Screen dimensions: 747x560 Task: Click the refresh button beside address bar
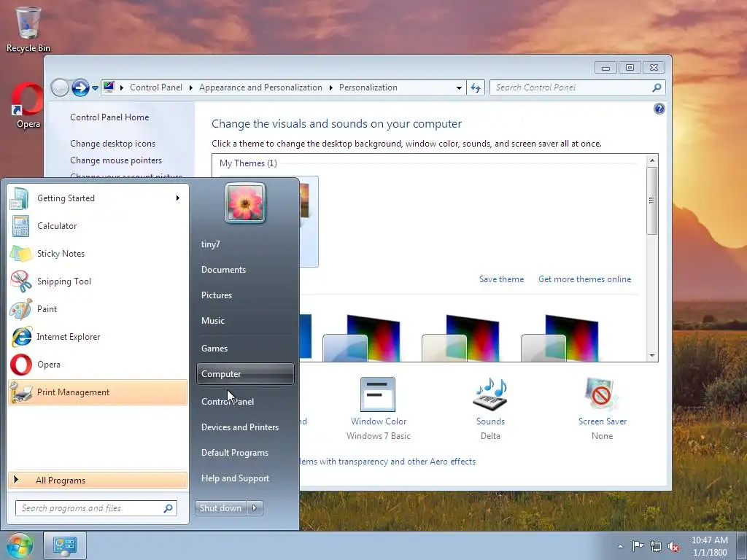[x=476, y=87]
